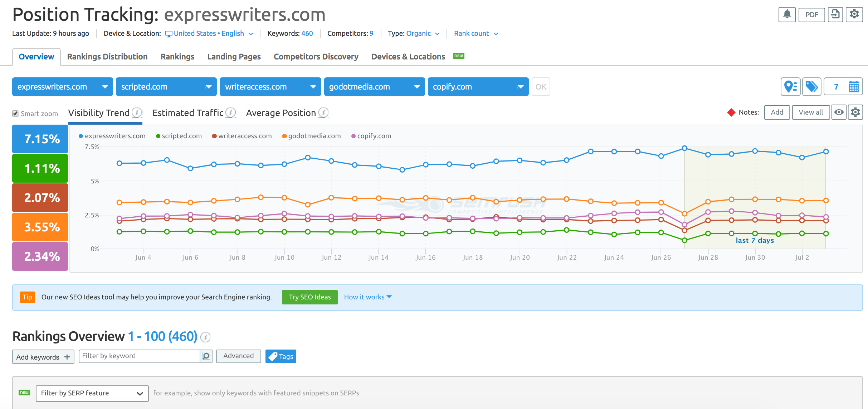
Task: Click the OK button
Action: tap(541, 87)
